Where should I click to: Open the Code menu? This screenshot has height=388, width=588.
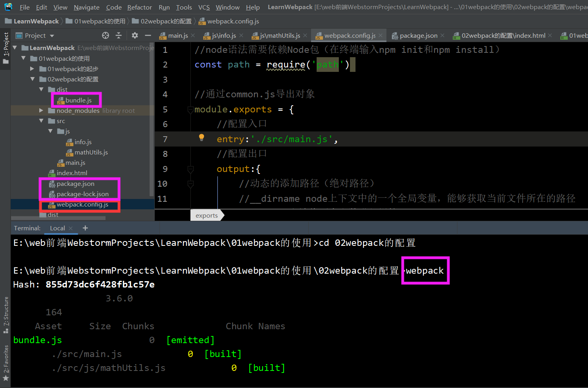coord(114,7)
